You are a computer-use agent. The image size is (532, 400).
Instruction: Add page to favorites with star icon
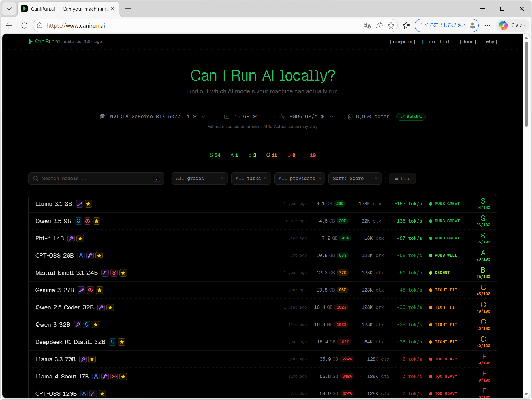point(391,25)
